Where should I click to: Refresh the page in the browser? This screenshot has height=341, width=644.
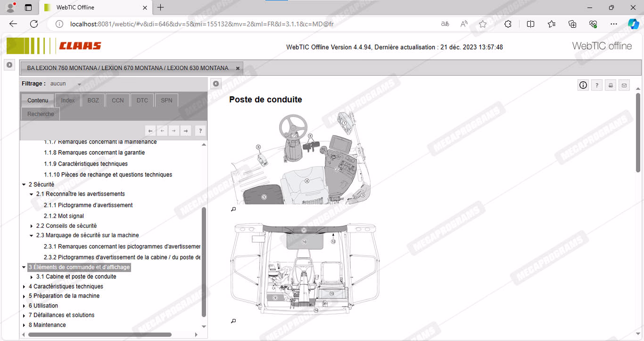(34, 24)
